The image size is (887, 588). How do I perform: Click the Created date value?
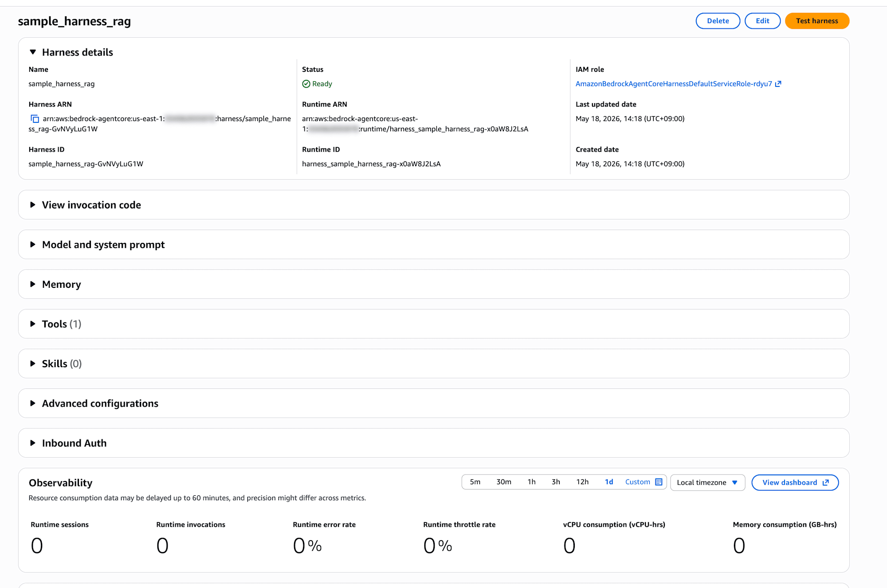(x=630, y=164)
